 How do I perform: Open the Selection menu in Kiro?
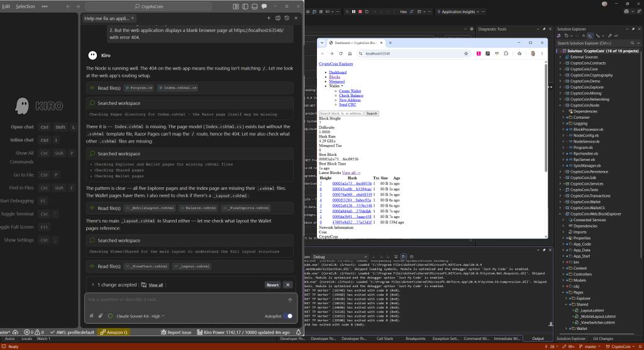click(25, 6)
